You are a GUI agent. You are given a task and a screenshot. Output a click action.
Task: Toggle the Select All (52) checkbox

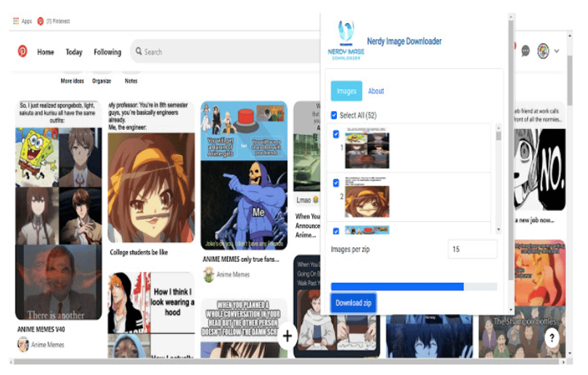334,115
